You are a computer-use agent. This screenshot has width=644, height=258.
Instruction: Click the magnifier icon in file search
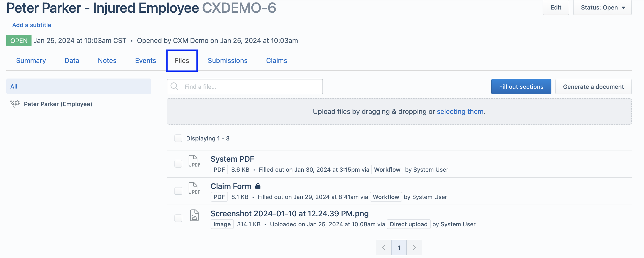point(174,86)
